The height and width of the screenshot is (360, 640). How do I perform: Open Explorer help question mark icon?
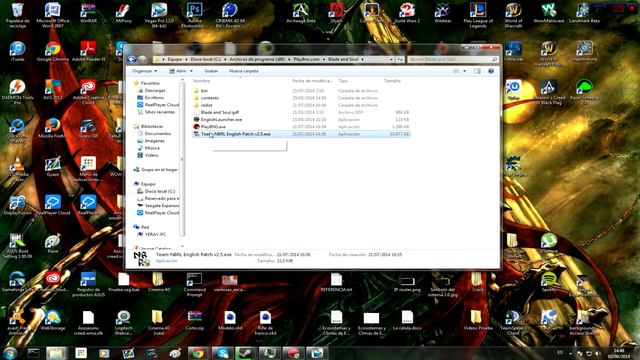[491, 71]
